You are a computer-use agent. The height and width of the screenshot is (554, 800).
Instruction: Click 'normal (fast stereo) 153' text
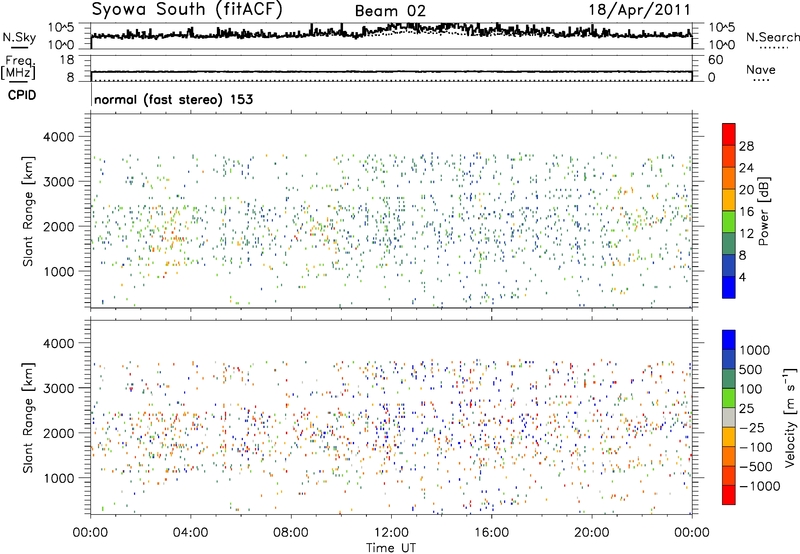pyautogui.click(x=173, y=99)
